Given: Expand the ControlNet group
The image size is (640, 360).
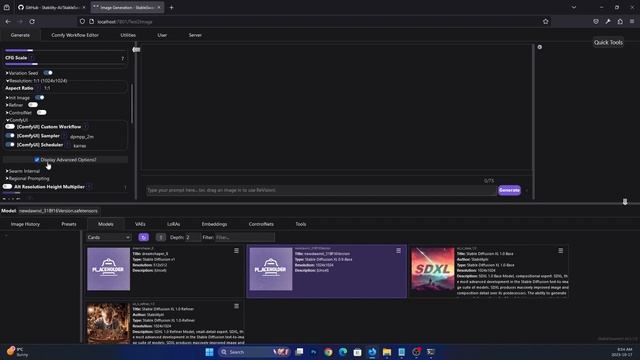Looking at the screenshot, I should [19, 112].
